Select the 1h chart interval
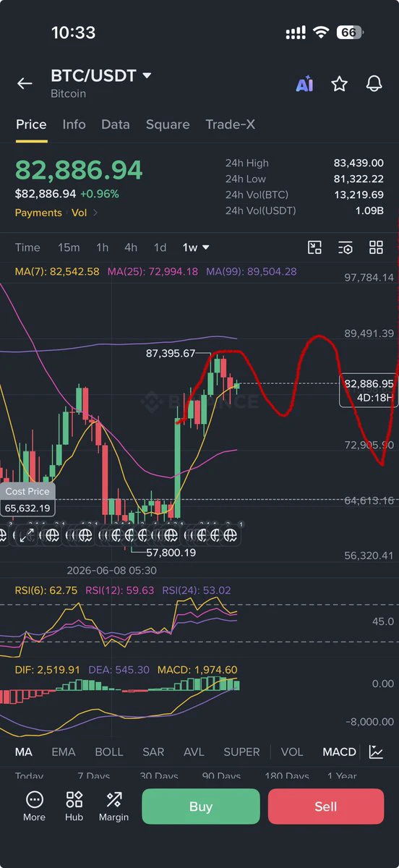The height and width of the screenshot is (868, 399). pos(103,247)
